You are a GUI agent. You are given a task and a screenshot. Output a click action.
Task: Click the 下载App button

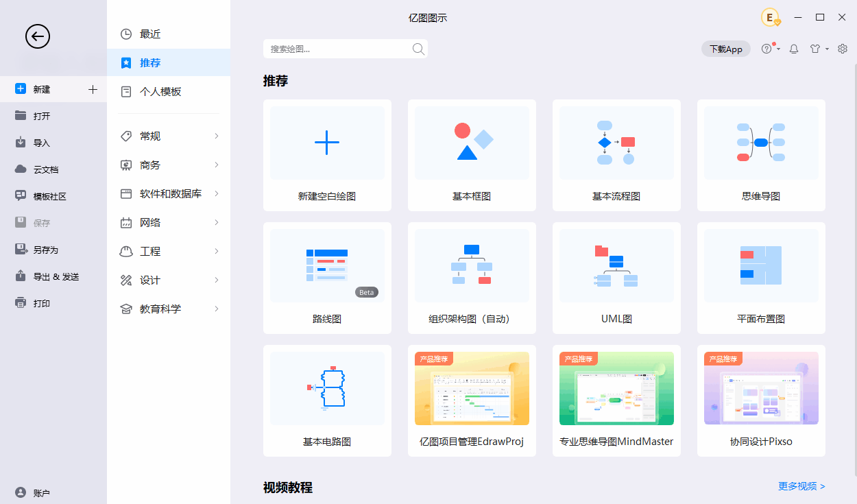pos(726,49)
